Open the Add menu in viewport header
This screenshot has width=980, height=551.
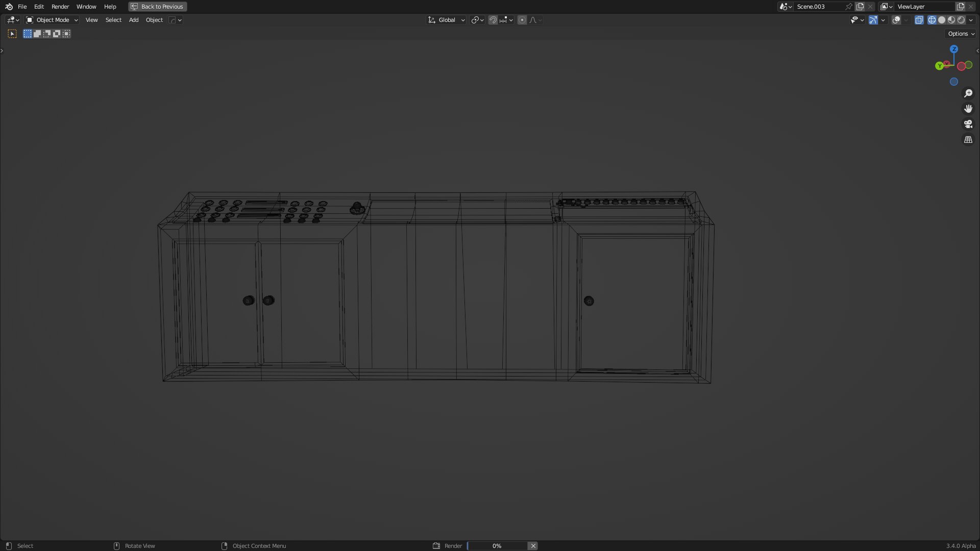[134, 20]
